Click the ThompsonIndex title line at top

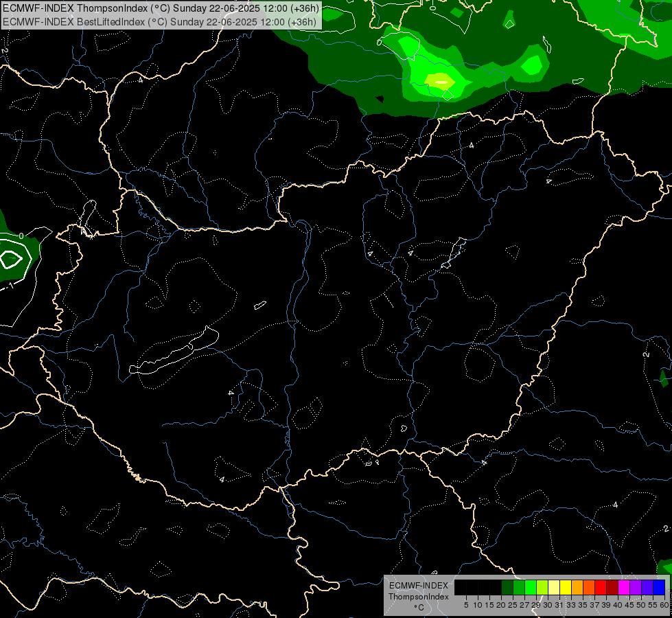coord(161,8)
